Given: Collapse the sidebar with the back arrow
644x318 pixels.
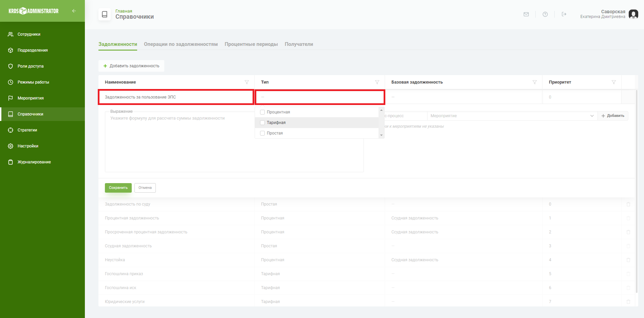Looking at the screenshot, I should [74, 11].
